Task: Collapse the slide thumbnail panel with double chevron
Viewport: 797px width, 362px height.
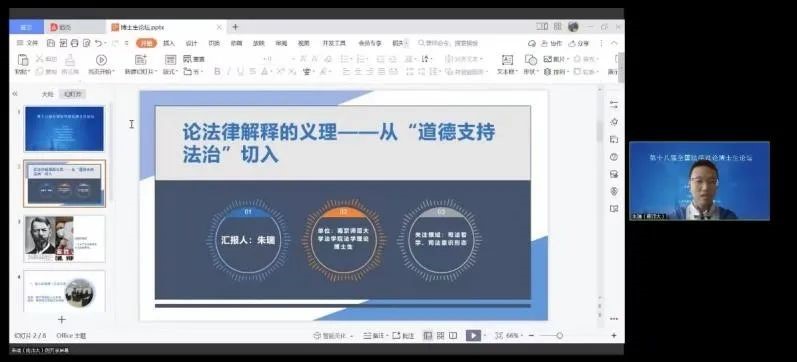Action: click(x=15, y=94)
